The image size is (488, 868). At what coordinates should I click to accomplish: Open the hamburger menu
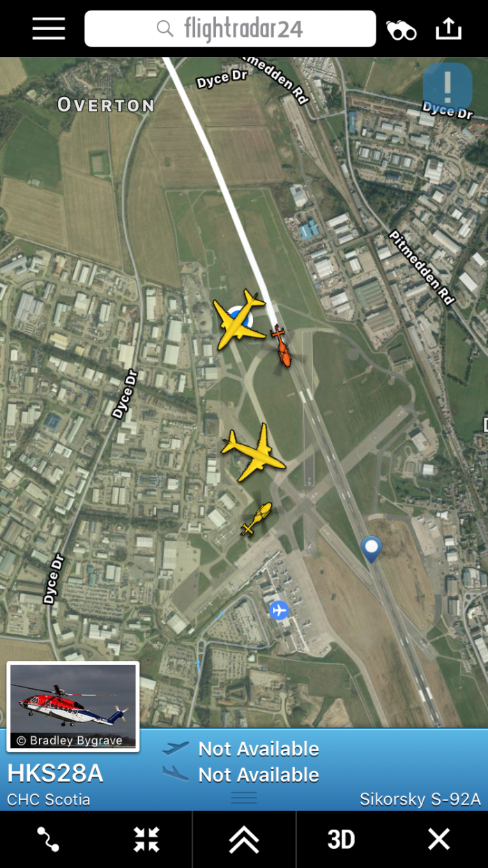48,29
